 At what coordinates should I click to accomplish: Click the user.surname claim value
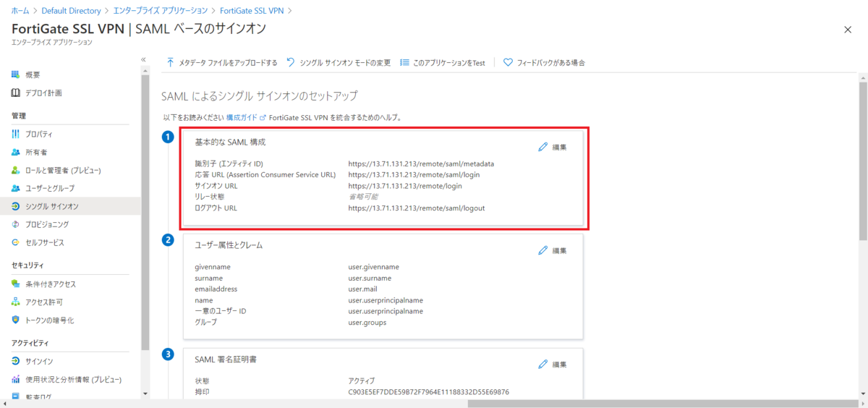point(370,278)
